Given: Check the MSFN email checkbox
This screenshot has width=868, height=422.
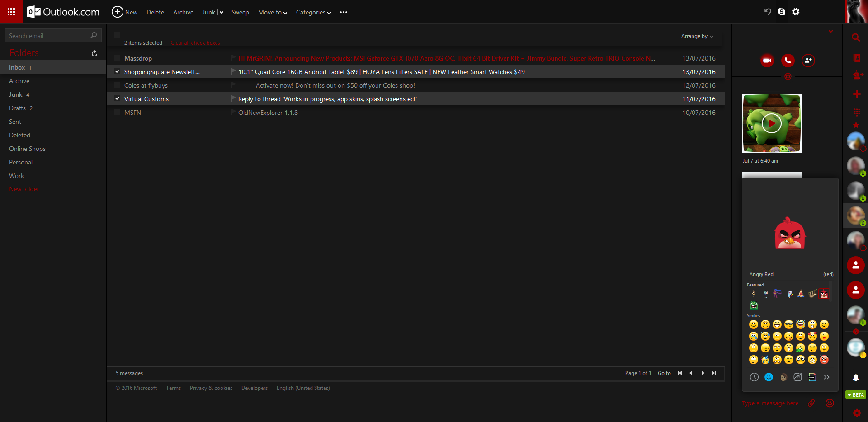Looking at the screenshot, I should 117,112.
